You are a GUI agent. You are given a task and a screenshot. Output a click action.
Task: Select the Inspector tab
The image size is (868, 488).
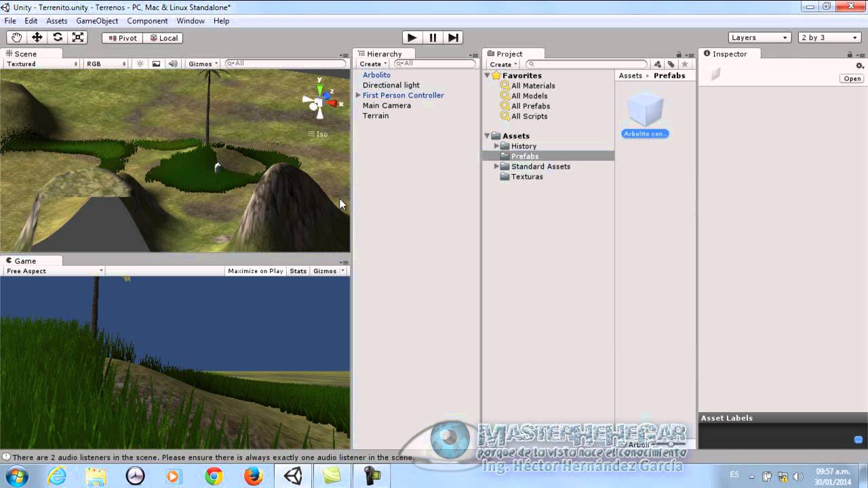pyautogui.click(x=730, y=54)
